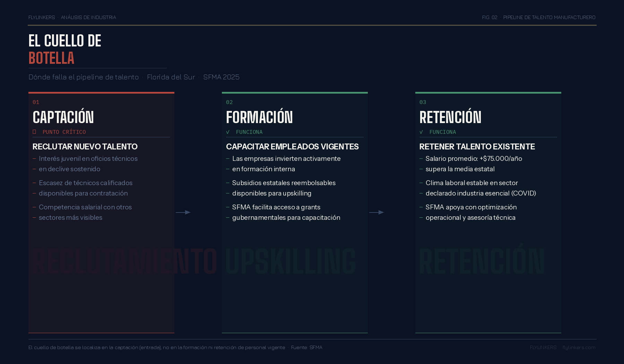Click 'SFMA 2025' in subtitle
The height and width of the screenshot is (364, 624).
pyautogui.click(x=222, y=77)
